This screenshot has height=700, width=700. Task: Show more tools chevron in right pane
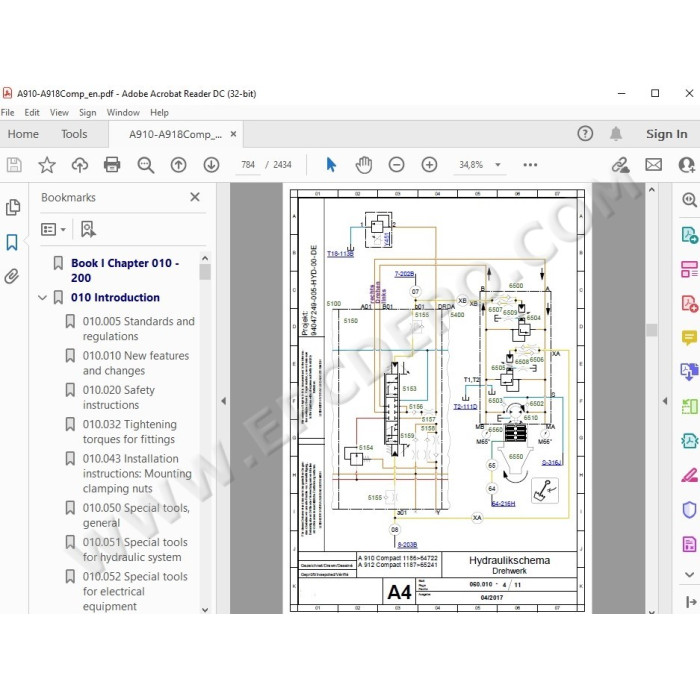[x=689, y=575]
